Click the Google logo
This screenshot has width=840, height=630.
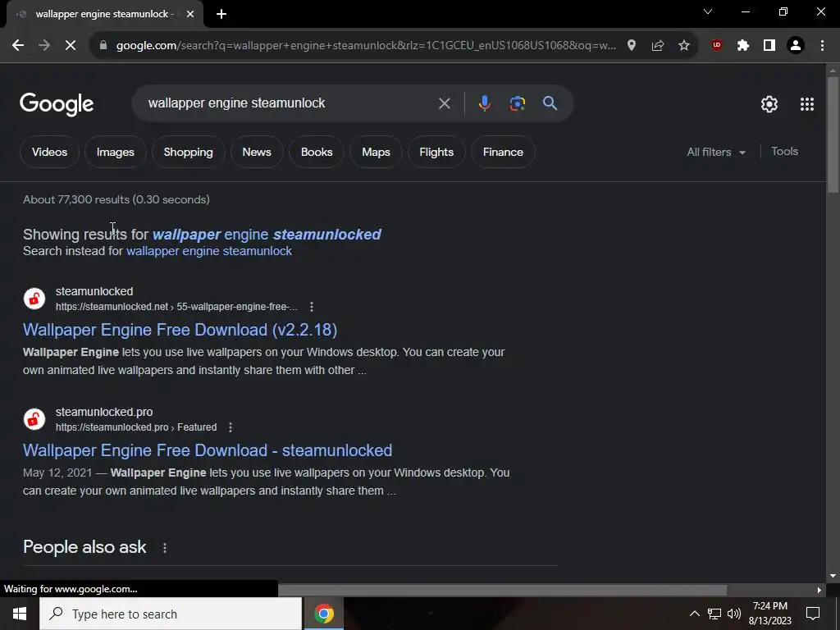[57, 104]
